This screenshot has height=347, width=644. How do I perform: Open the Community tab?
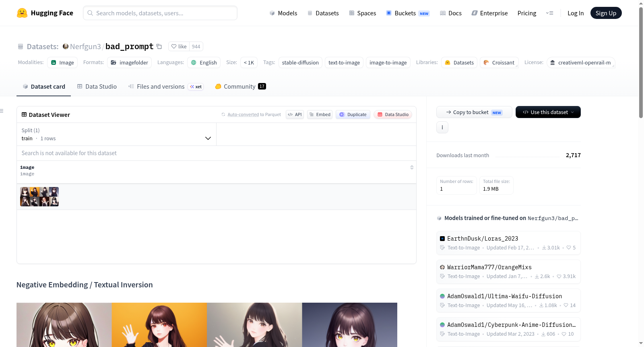point(240,86)
